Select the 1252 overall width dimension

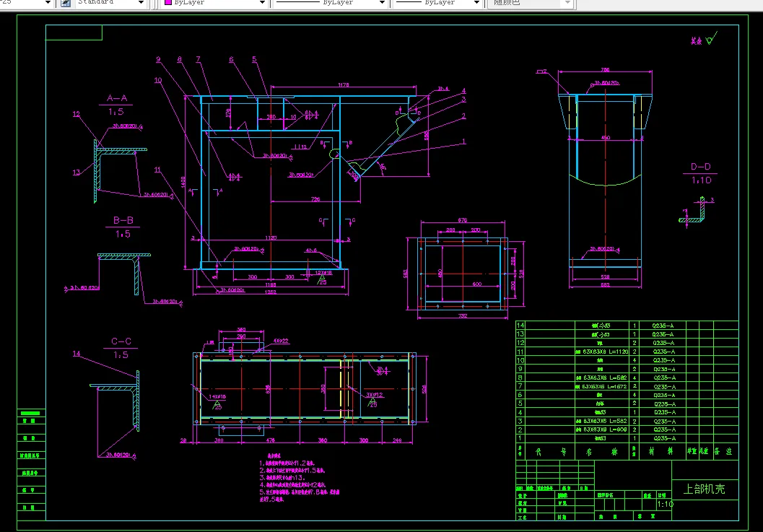tap(270, 292)
